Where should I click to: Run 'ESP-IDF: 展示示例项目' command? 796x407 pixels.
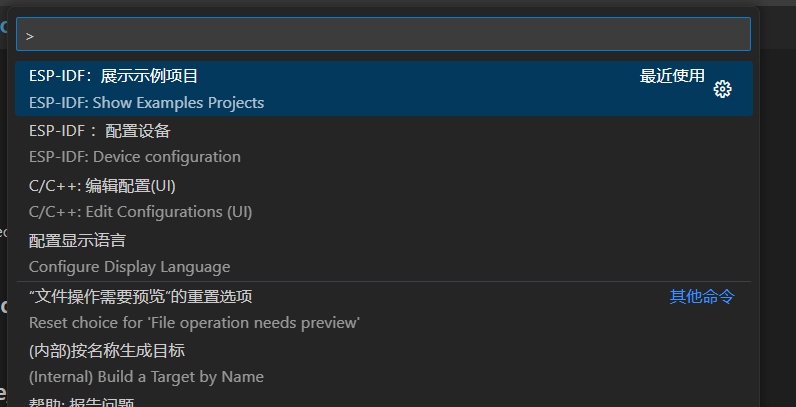click(x=114, y=76)
